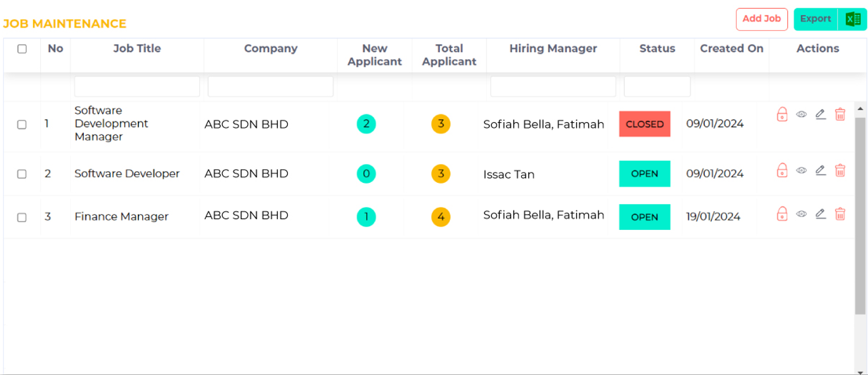Image resolution: width=868 pixels, height=375 pixels.
Task: Open the edit pencil for Software Developer
Action: [820, 171]
